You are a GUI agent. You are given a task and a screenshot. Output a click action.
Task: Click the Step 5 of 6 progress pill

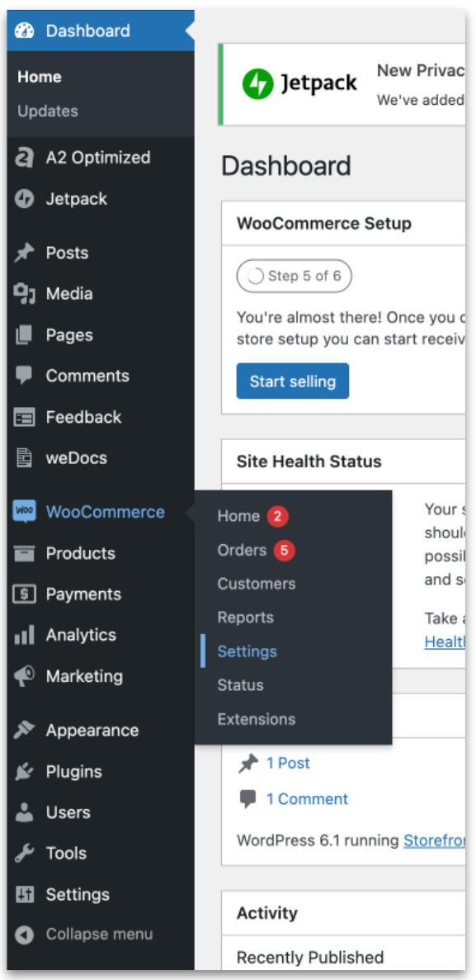click(x=295, y=277)
